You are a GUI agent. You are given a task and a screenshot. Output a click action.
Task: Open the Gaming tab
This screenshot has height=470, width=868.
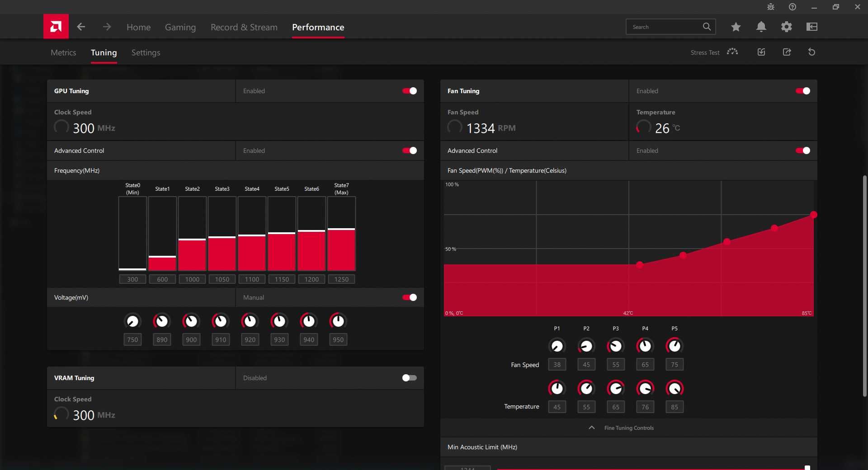(180, 27)
